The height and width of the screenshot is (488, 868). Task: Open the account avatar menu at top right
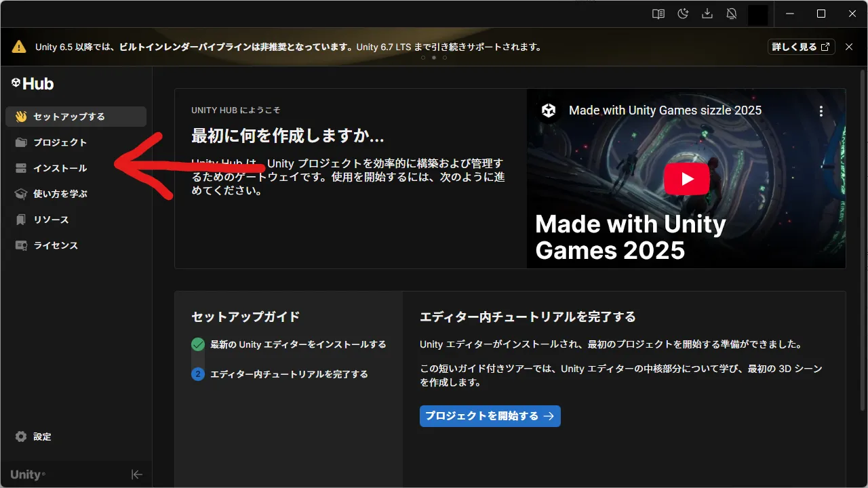(x=759, y=14)
